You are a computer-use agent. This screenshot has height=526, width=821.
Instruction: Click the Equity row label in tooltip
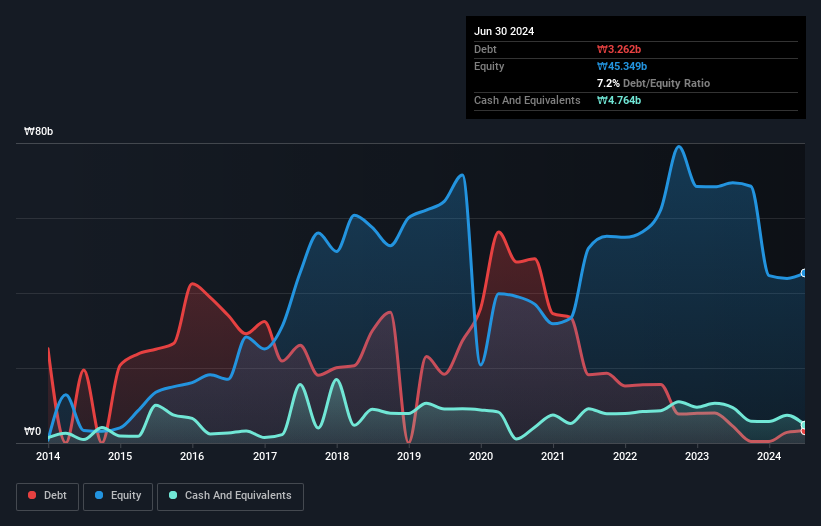click(489, 66)
